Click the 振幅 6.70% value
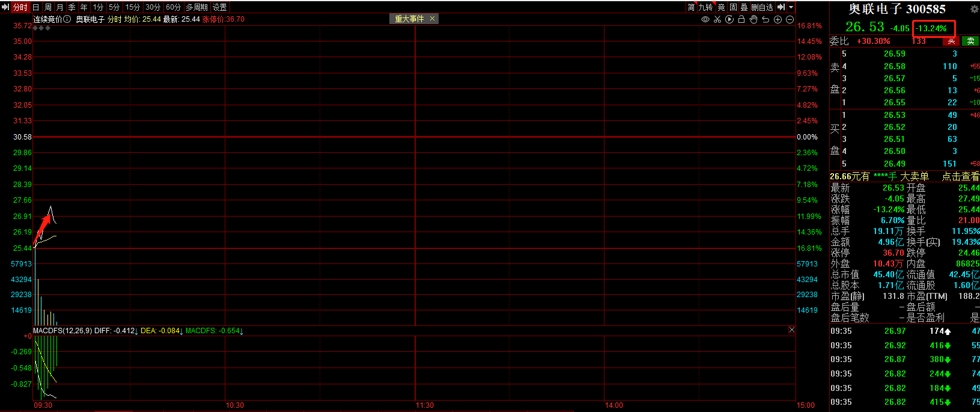 click(892, 221)
